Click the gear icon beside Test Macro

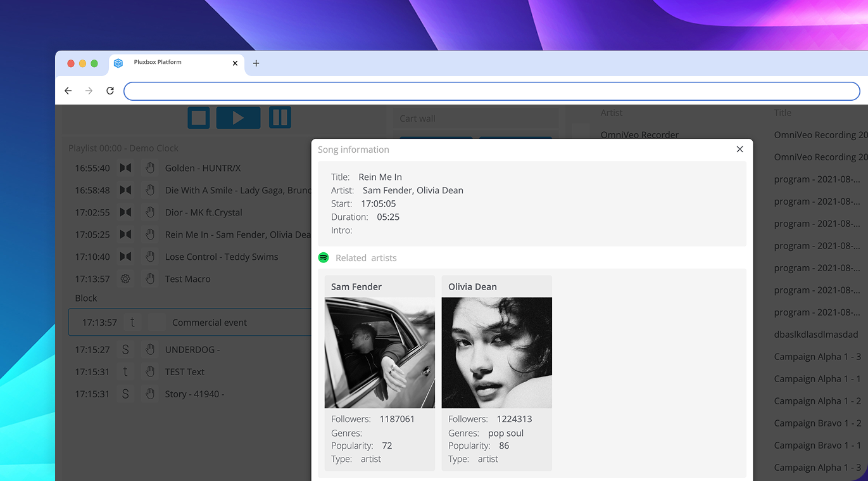(x=126, y=279)
